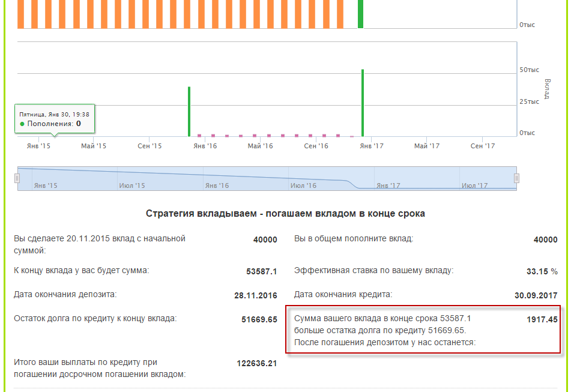Click the 50тыс label on the deposit chart

[529, 70]
